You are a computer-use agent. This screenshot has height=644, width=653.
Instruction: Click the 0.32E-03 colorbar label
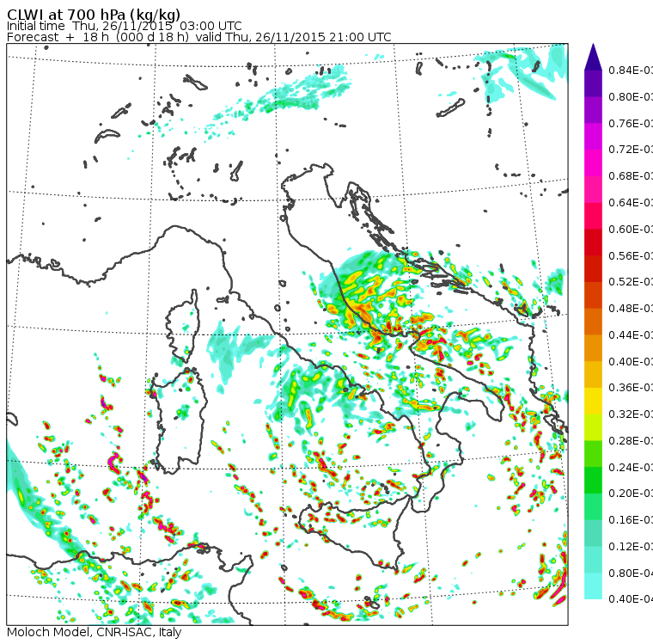(631, 414)
